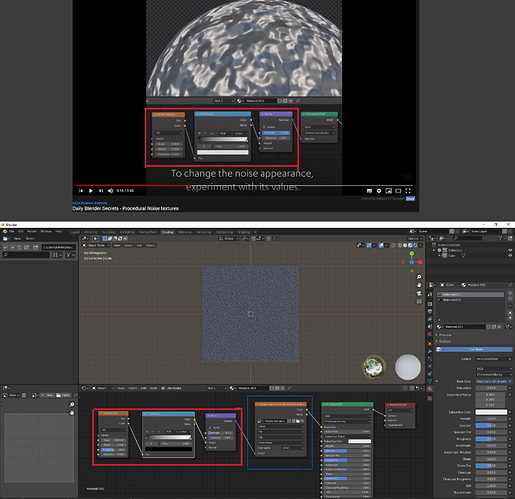Image resolution: width=515 pixels, height=499 pixels.
Task: Select rendered viewport shading mode
Action: point(415,245)
